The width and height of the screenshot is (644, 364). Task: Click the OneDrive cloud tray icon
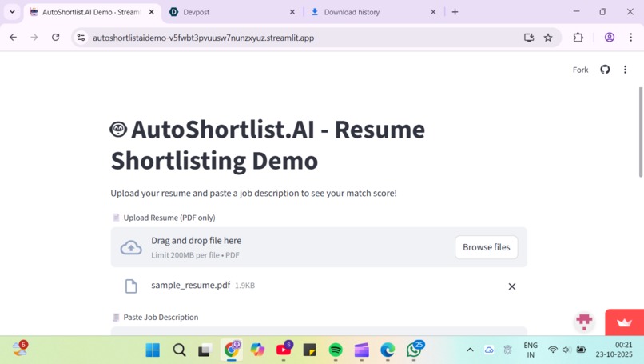(489, 350)
